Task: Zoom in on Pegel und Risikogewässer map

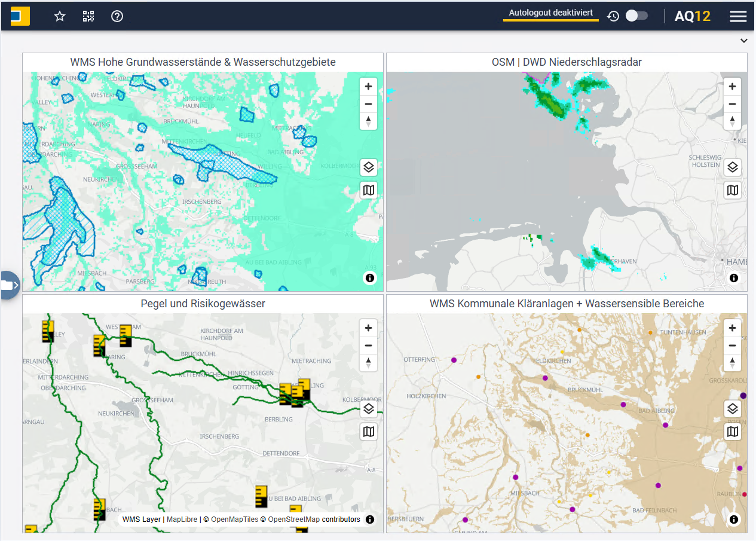Action: (x=369, y=328)
